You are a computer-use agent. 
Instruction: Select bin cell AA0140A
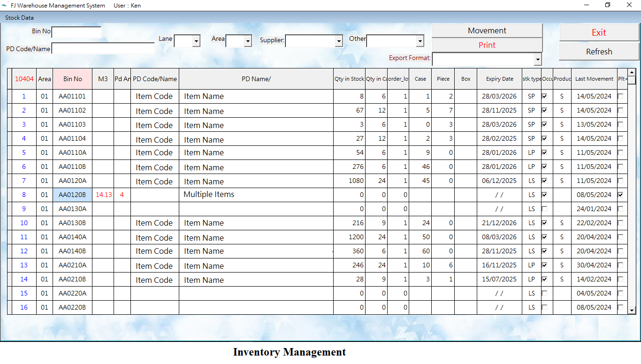coord(72,237)
